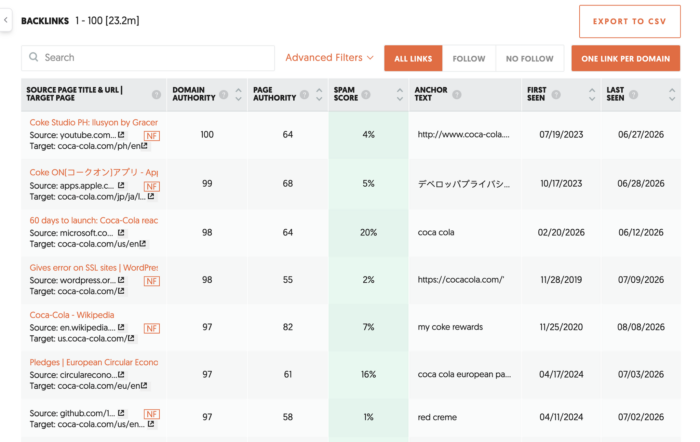The height and width of the screenshot is (442, 700).
Task: Open Coke ON app page link
Action: tap(94, 172)
